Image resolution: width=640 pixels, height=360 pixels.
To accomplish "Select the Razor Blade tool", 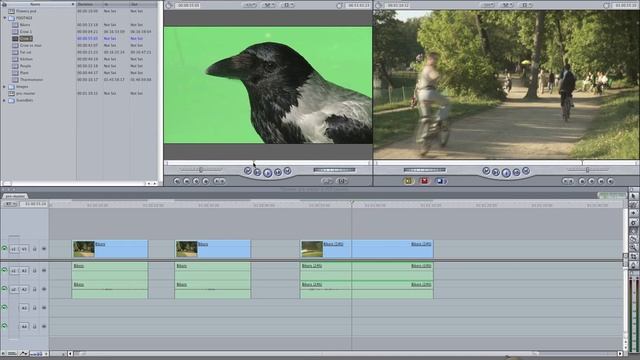I will [x=633, y=240].
